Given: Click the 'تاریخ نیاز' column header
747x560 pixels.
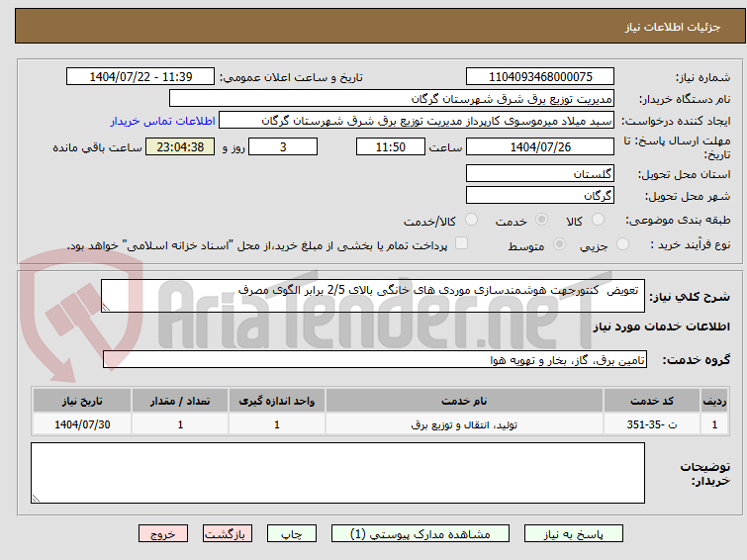Looking at the screenshot, I should click(x=82, y=400).
